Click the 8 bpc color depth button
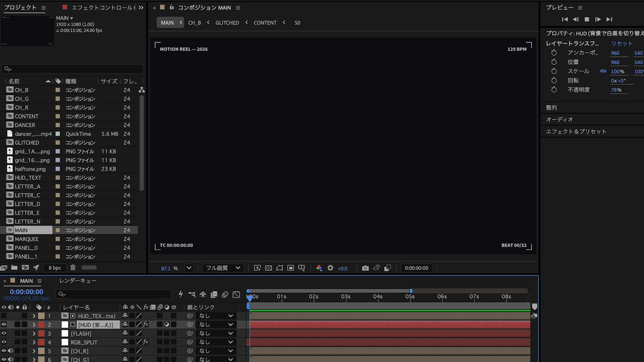This screenshot has height=362, width=644. click(55, 267)
